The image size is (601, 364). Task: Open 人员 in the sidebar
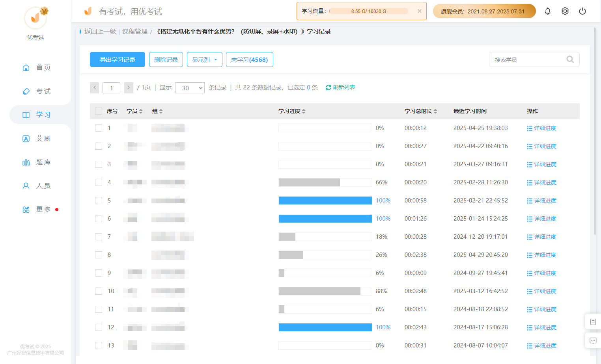coord(36,186)
